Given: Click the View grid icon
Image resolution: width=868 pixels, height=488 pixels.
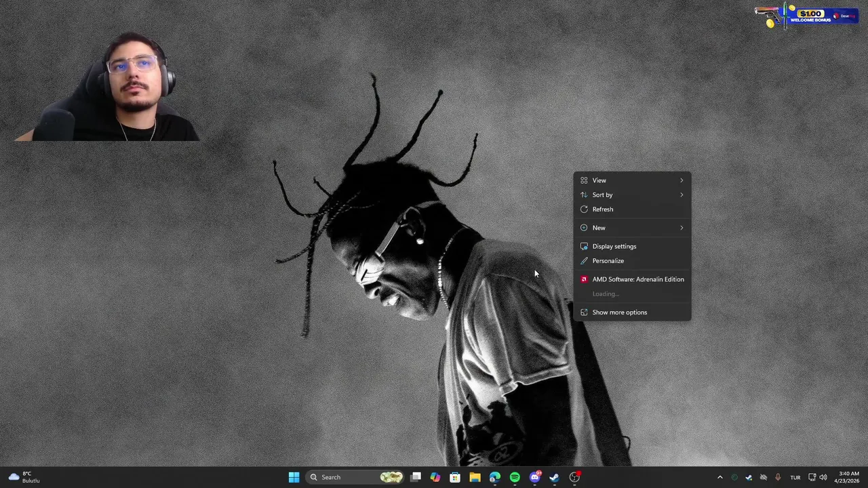Looking at the screenshot, I should coord(584,180).
